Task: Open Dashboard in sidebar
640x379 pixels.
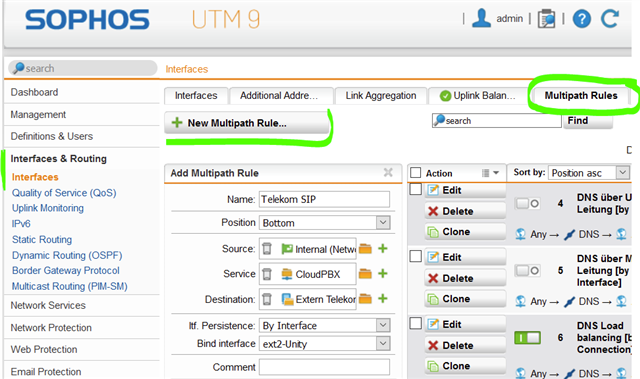Action: pos(34,92)
